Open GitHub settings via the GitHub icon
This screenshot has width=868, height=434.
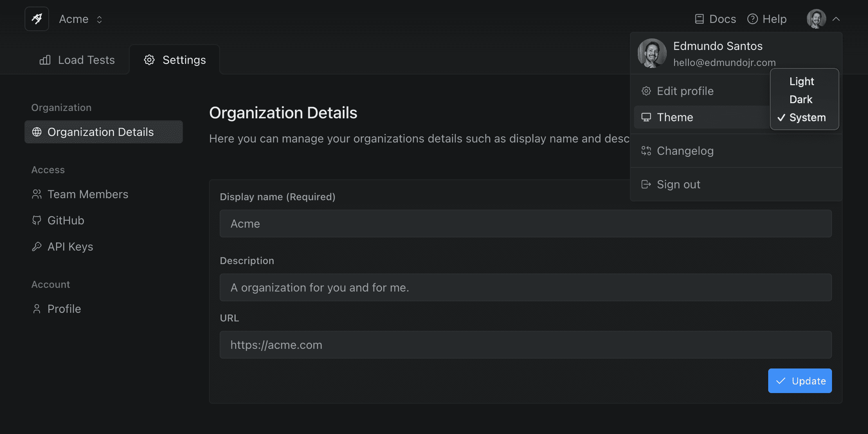tap(36, 220)
